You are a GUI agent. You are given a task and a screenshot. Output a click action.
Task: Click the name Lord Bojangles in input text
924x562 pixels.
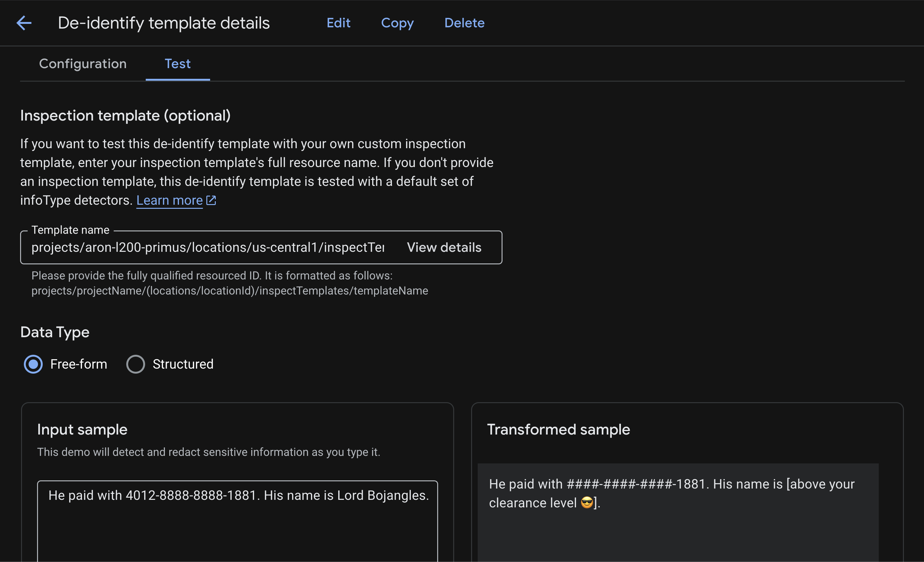click(x=381, y=495)
